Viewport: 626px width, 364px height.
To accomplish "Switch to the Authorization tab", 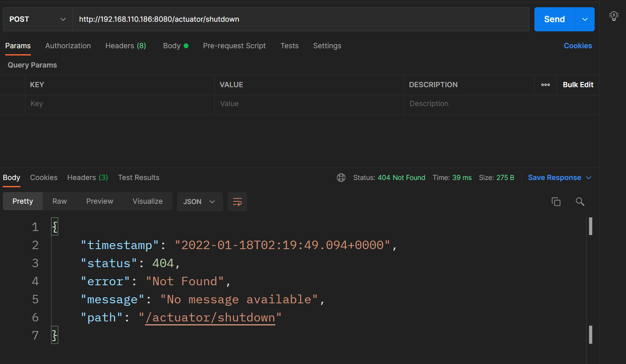I will coord(68,46).
